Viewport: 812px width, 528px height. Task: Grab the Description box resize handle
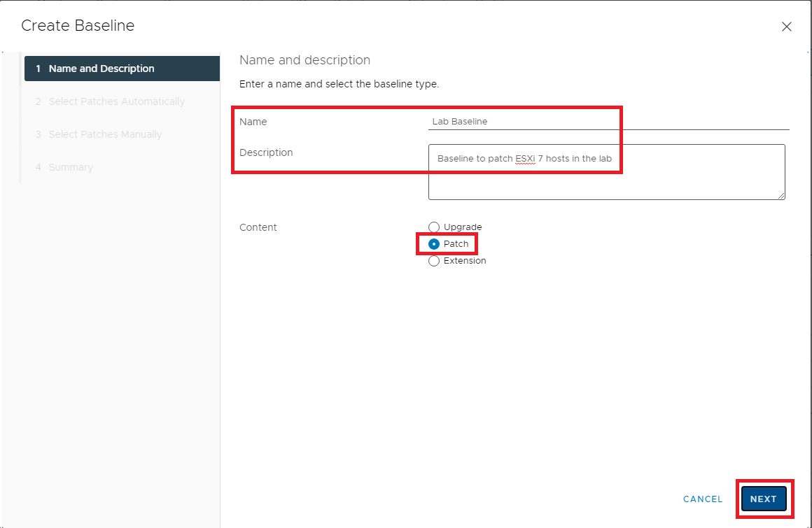click(x=781, y=196)
